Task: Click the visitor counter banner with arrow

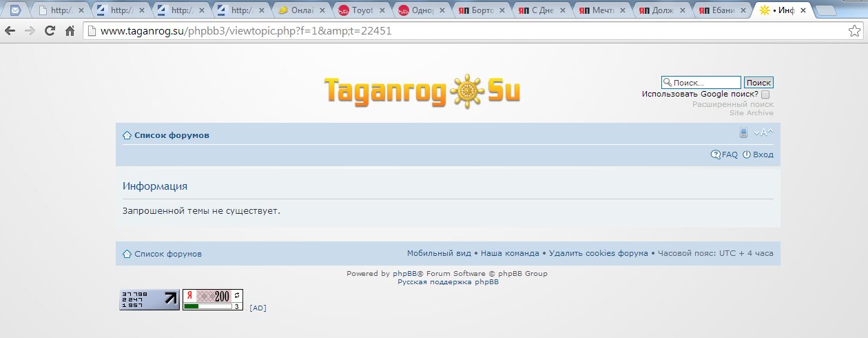Action: pos(149,299)
